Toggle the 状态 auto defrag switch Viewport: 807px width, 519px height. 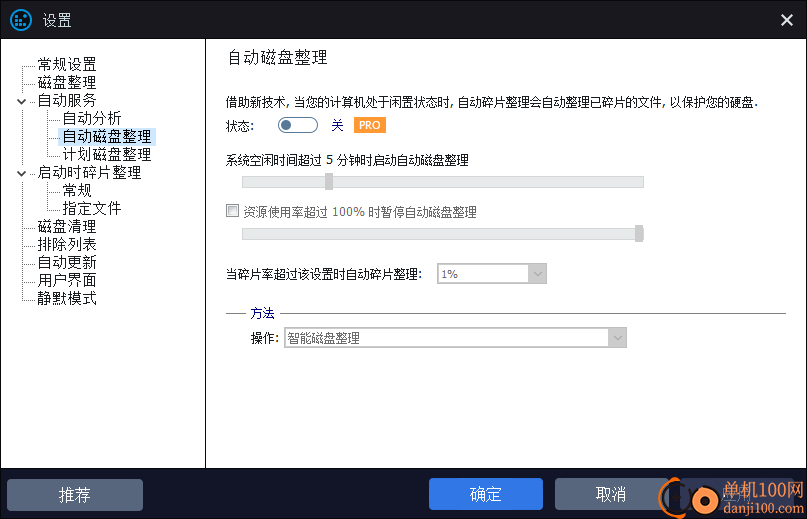tap(298, 125)
